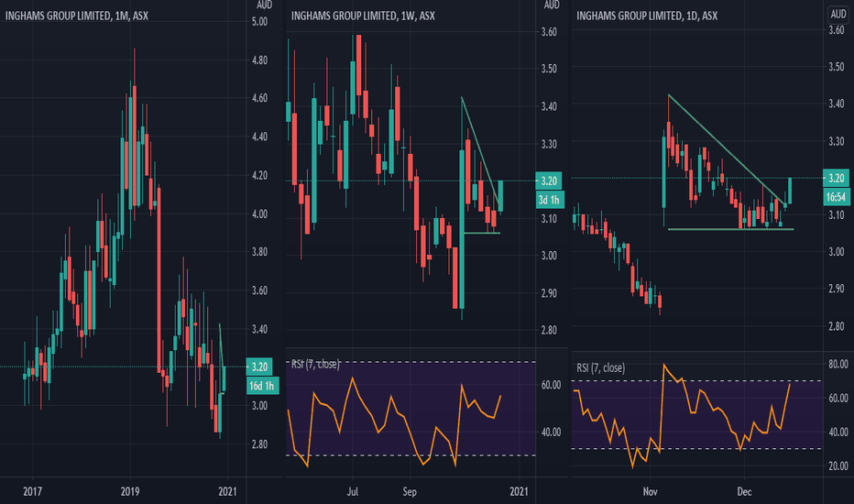The height and width of the screenshot is (504, 854).
Task: Click the latest green candle on daily chart
Action: click(790, 191)
